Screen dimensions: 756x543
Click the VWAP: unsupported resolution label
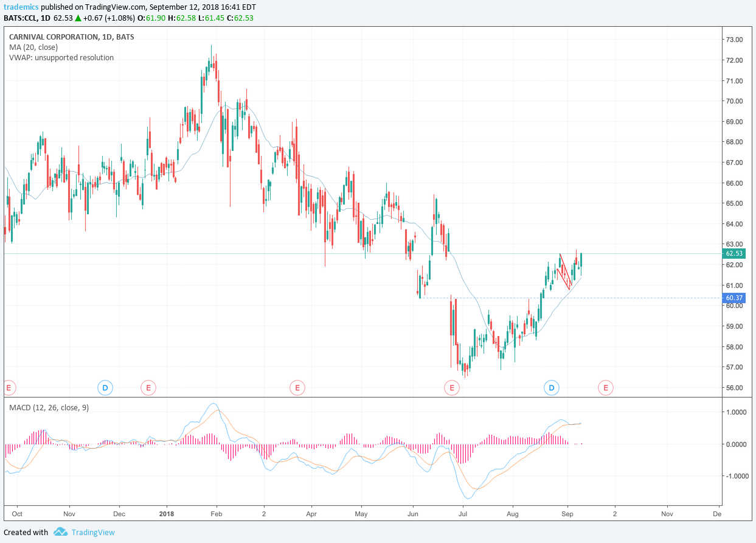point(61,58)
